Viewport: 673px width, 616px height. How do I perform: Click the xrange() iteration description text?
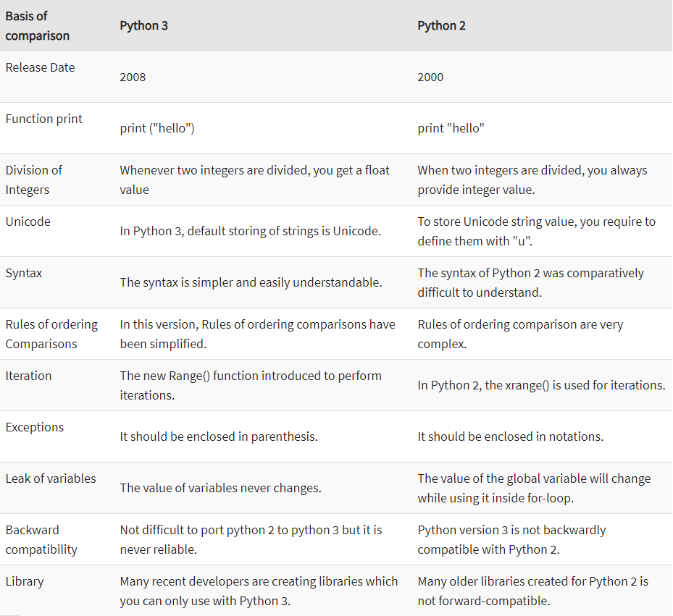(x=541, y=385)
